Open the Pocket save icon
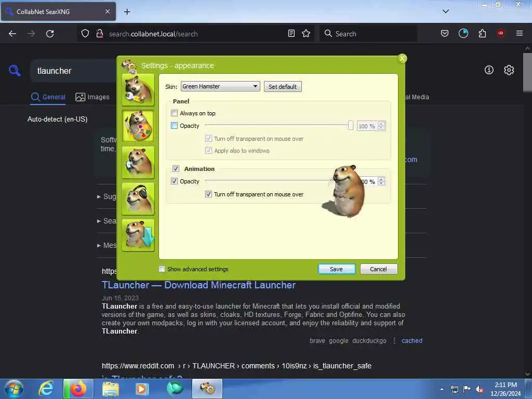 pos(445,33)
